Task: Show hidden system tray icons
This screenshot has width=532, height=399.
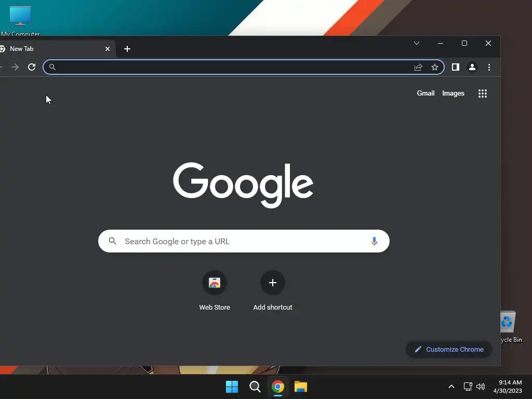Action: click(451, 387)
